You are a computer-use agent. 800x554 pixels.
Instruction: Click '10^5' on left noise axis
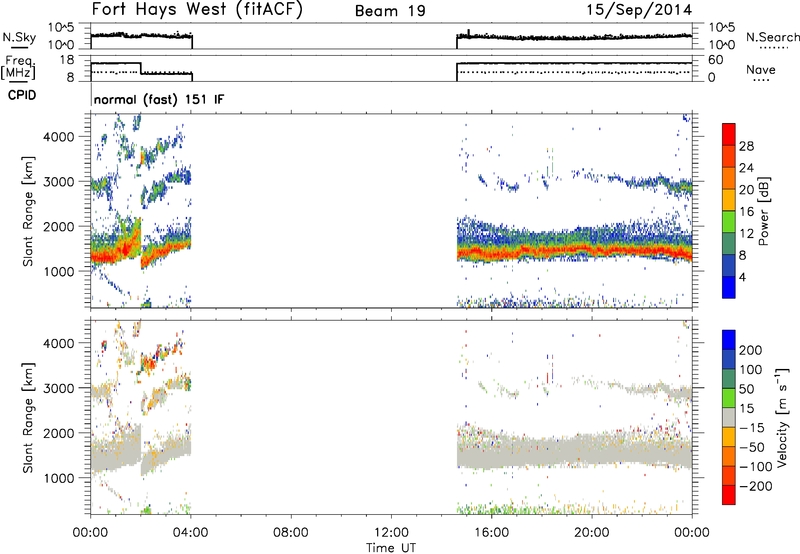coord(61,28)
